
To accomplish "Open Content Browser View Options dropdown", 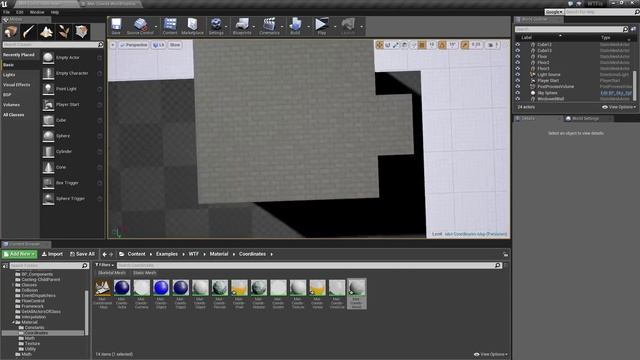I will click(491, 354).
